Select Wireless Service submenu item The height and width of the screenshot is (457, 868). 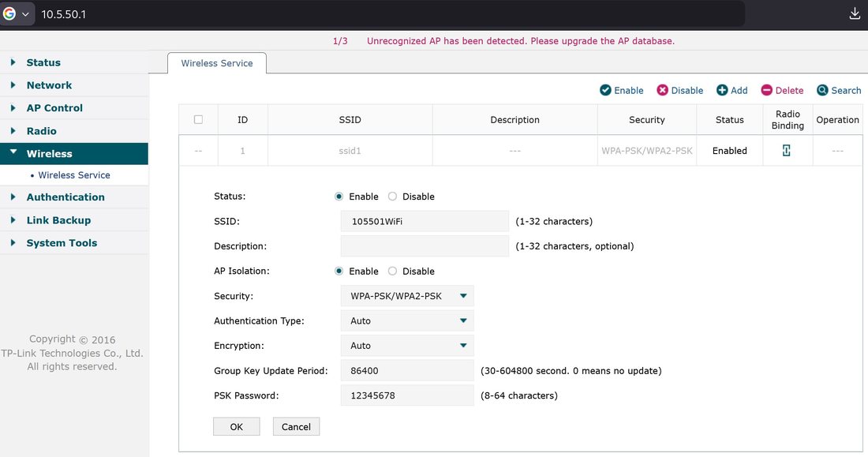(73, 175)
